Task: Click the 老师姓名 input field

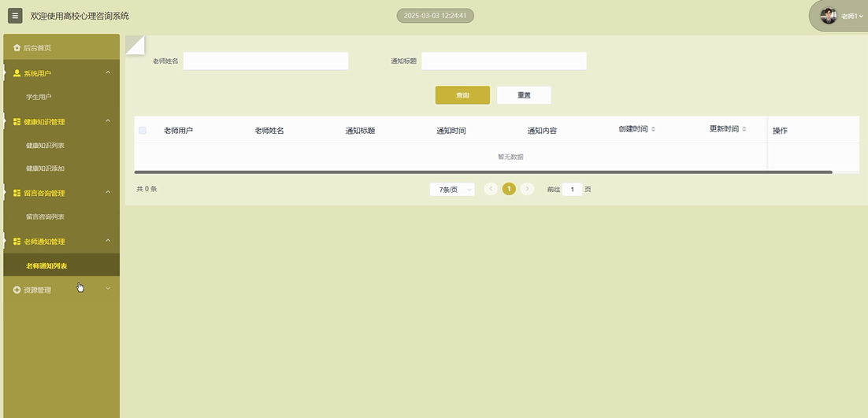Action: [265, 61]
